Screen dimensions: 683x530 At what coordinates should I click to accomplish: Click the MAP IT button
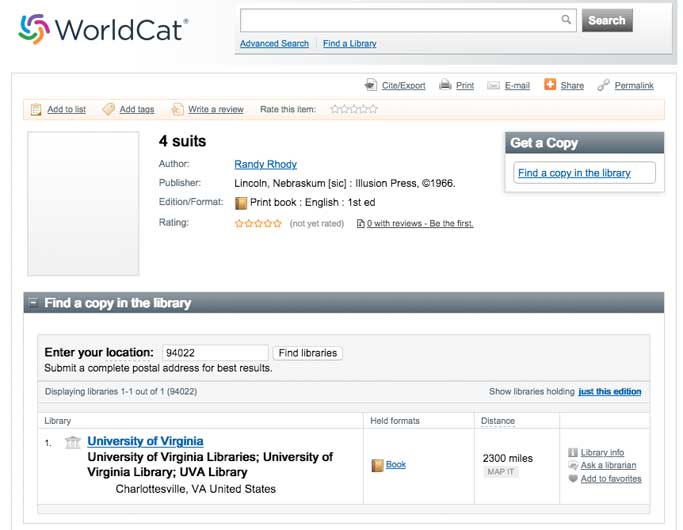[x=500, y=472]
